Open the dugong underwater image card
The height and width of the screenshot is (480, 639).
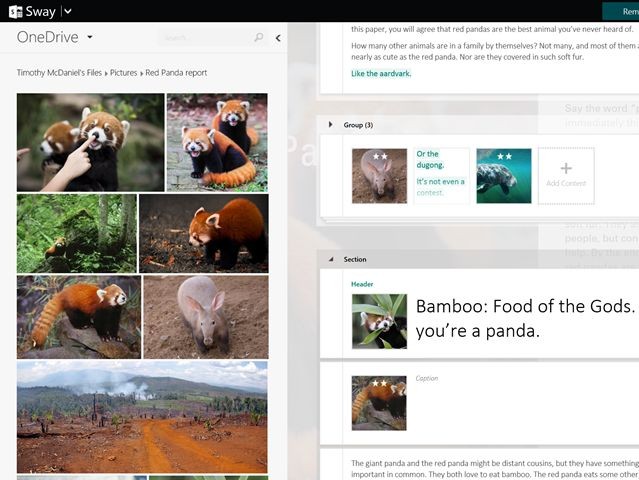[504, 176]
